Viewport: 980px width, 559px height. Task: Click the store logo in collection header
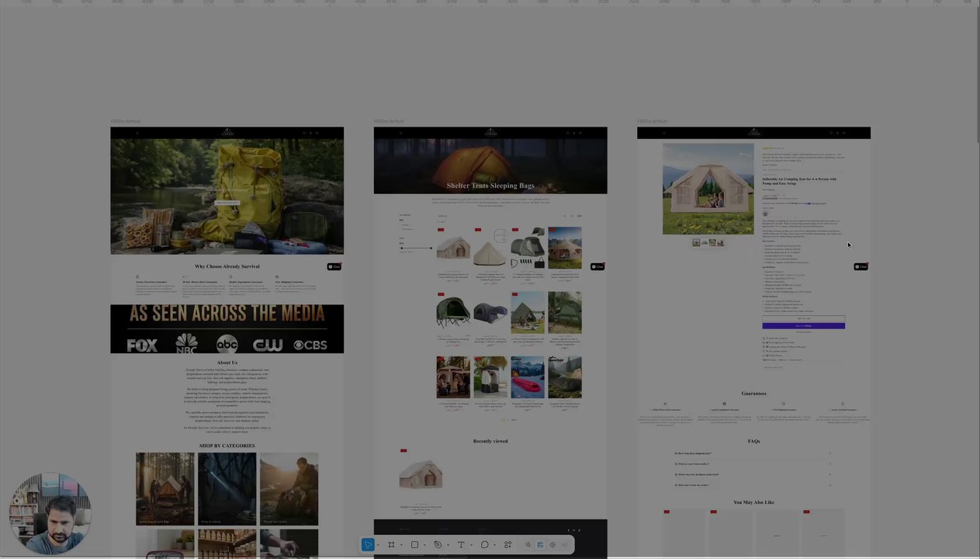click(x=490, y=133)
